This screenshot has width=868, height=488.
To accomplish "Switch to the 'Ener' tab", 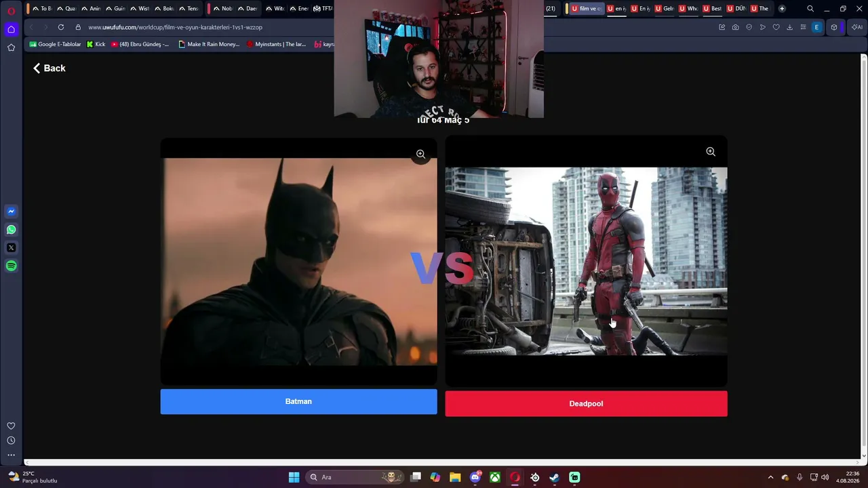I will (299, 9).
